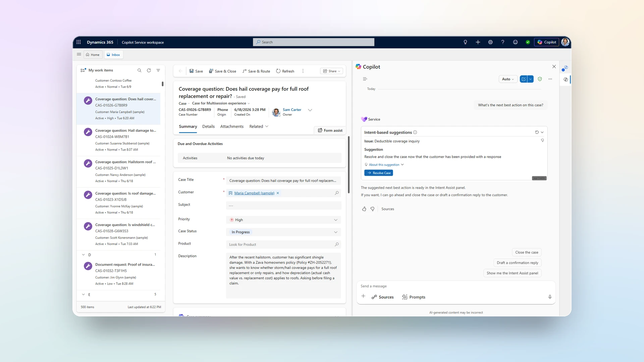This screenshot has height=362, width=644.
Task: Regenerate the intent-based suggestions
Action: pyautogui.click(x=537, y=132)
